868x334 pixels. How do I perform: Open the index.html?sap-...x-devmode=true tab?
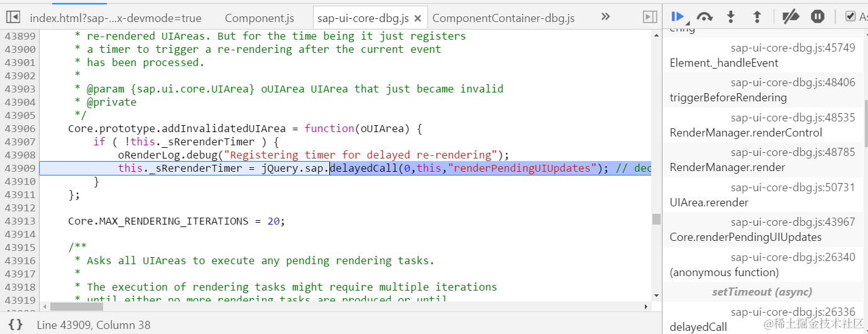pyautogui.click(x=116, y=18)
